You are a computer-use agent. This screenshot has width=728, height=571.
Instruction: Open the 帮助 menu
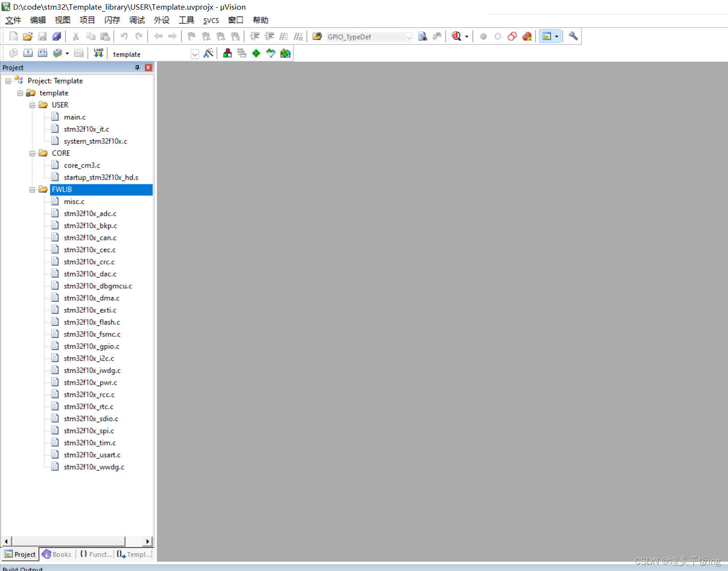click(260, 20)
